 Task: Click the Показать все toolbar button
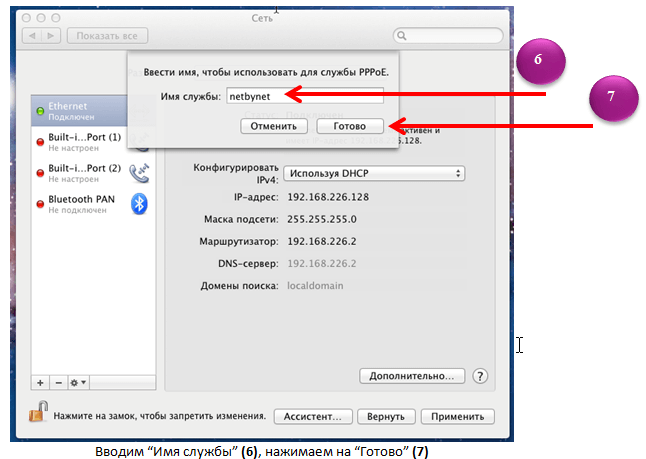[x=108, y=36]
